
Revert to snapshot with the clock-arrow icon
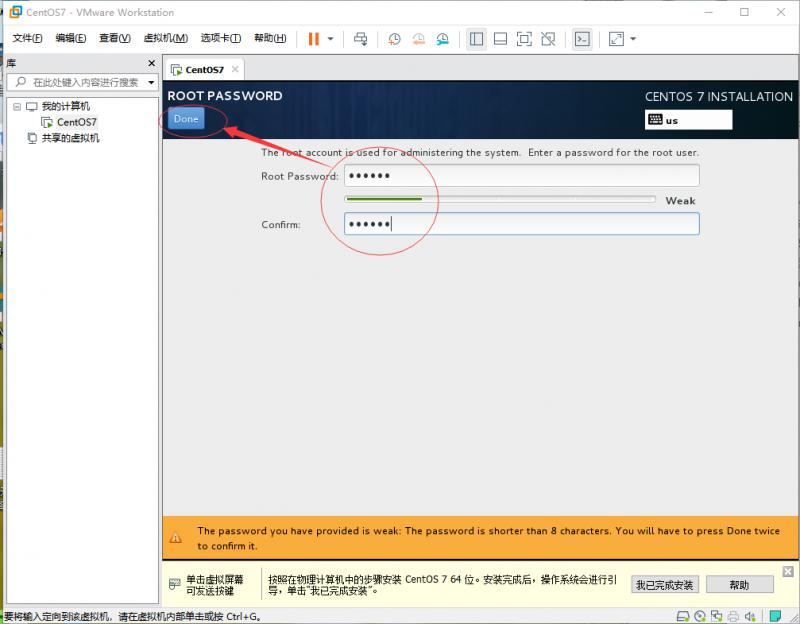coord(418,39)
